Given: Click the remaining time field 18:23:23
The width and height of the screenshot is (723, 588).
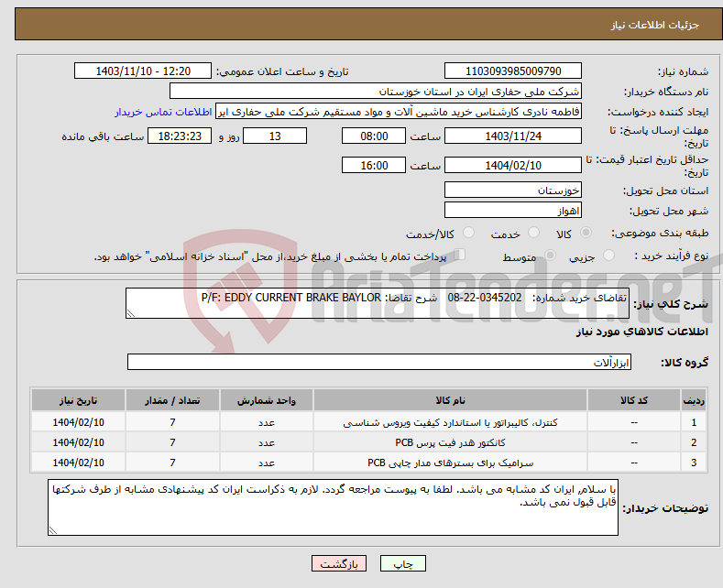Looking at the screenshot, I should tap(180, 136).
